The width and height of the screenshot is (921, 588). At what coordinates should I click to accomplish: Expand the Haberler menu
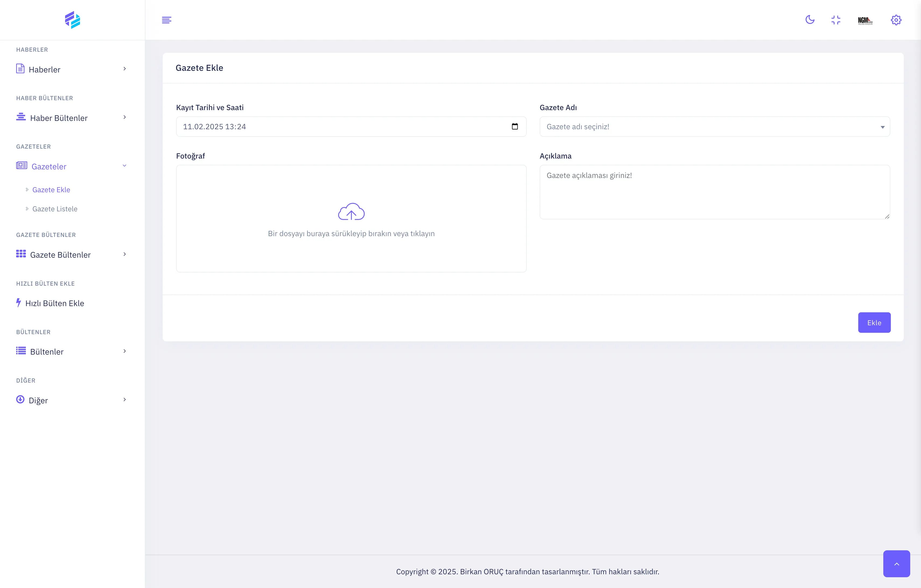71,69
